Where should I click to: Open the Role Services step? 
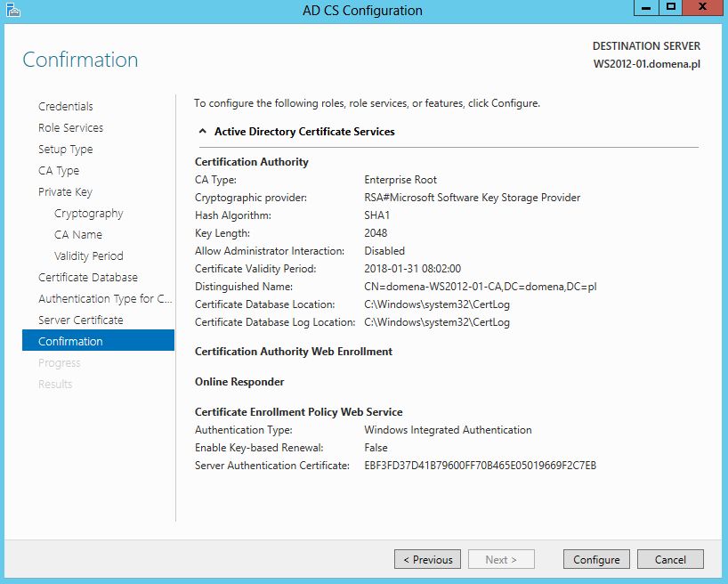[x=70, y=128]
